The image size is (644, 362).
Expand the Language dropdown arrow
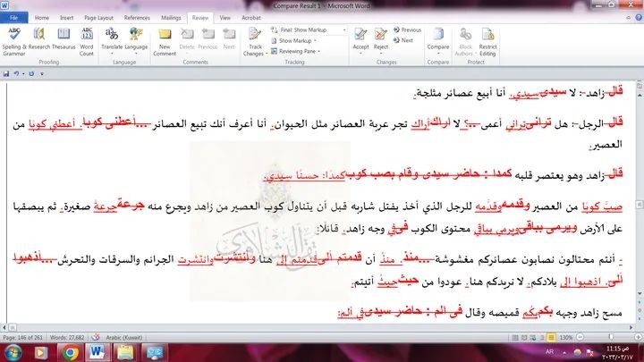coord(136,54)
